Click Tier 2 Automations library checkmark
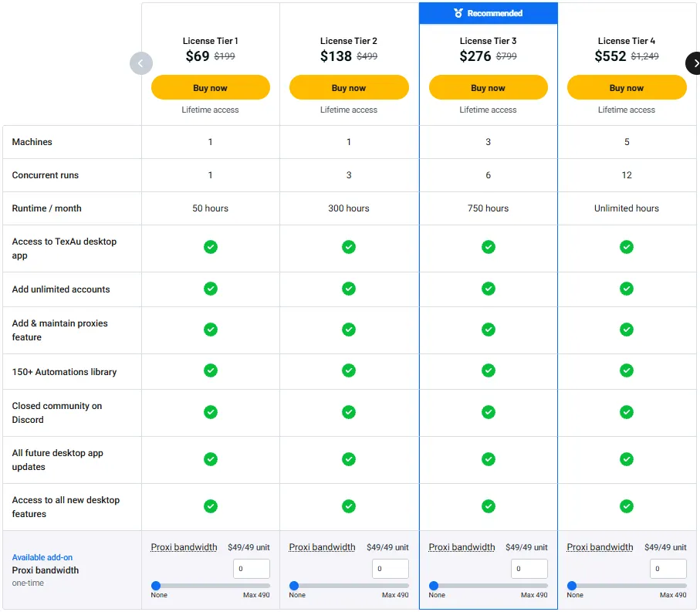 tap(349, 370)
